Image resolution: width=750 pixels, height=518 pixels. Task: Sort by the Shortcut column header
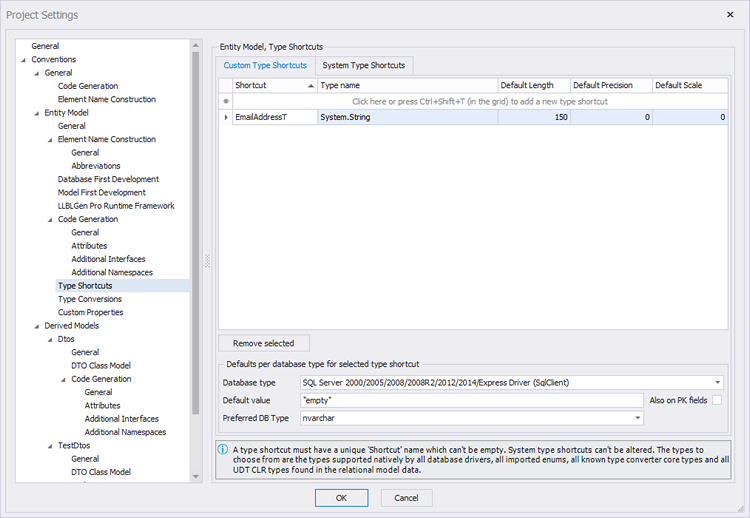(x=275, y=85)
